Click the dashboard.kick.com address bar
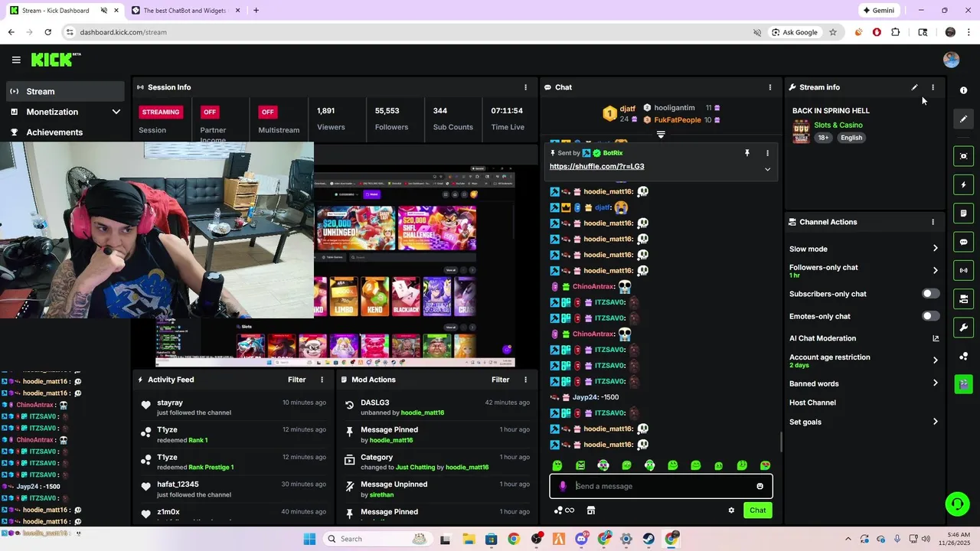Screen dimensions: 980x551 [406, 32]
